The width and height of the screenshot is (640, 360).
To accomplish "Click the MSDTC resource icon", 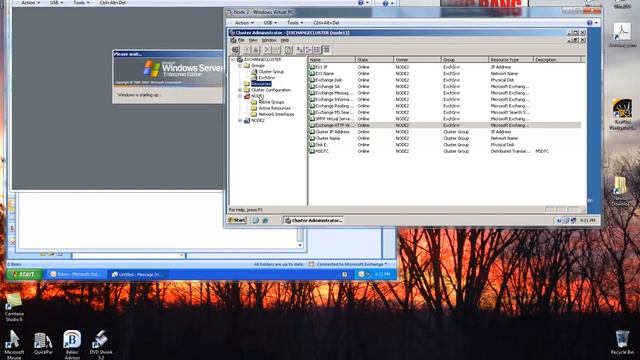I will click(x=312, y=151).
